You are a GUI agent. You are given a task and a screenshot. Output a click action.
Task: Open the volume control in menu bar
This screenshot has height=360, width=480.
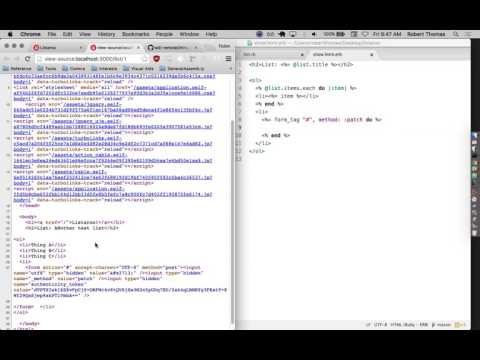coord(314,34)
